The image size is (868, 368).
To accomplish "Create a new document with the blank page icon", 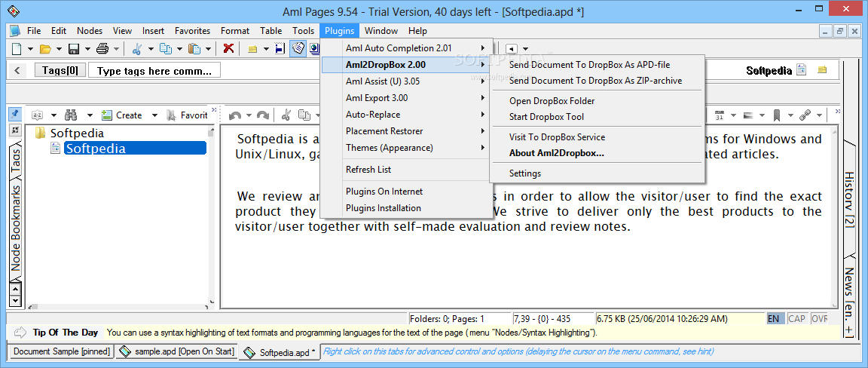I will (x=17, y=49).
